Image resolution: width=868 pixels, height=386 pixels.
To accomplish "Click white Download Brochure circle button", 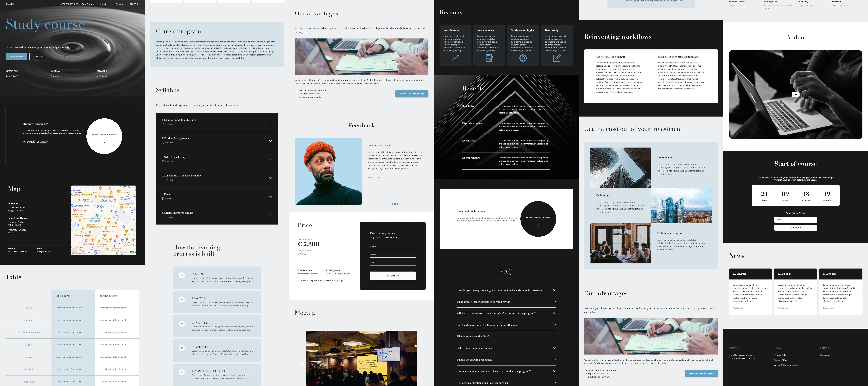I will [x=104, y=136].
